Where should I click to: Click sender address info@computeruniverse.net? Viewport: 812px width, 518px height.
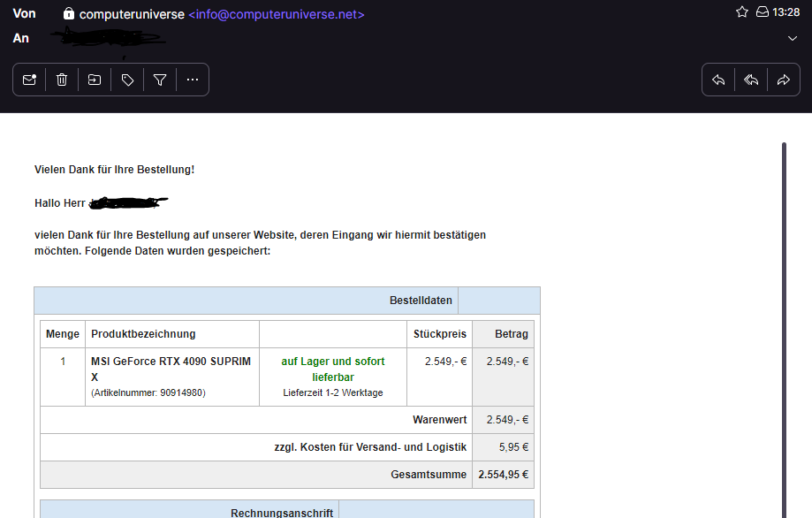point(276,14)
